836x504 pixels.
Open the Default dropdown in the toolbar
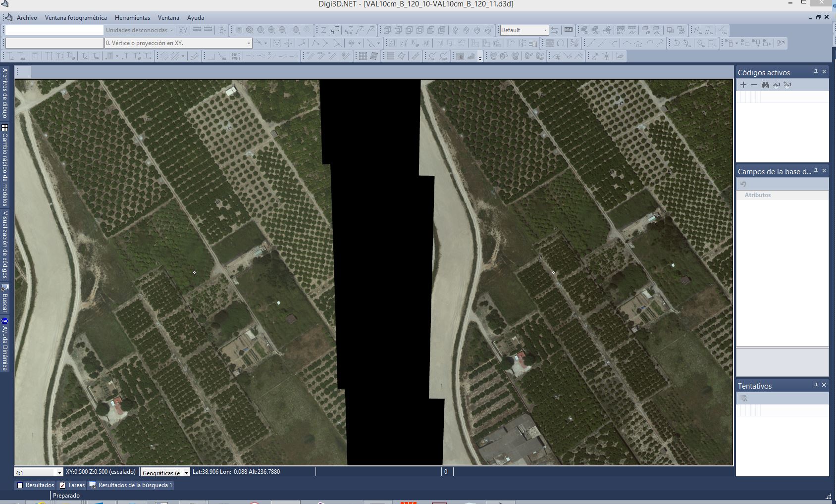coord(545,30)
